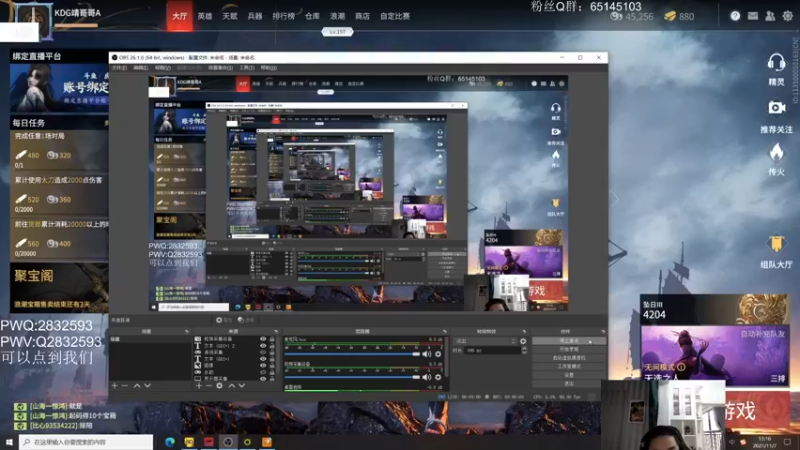Remove scene with the Scenes minus icon
The height and width of the screenshot is (450, 800).
click(124, 386)
